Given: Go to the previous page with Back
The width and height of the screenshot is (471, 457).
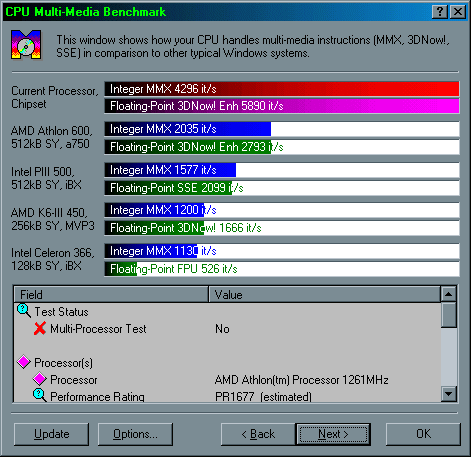Looking at the screenshot, I should (258, 434).
